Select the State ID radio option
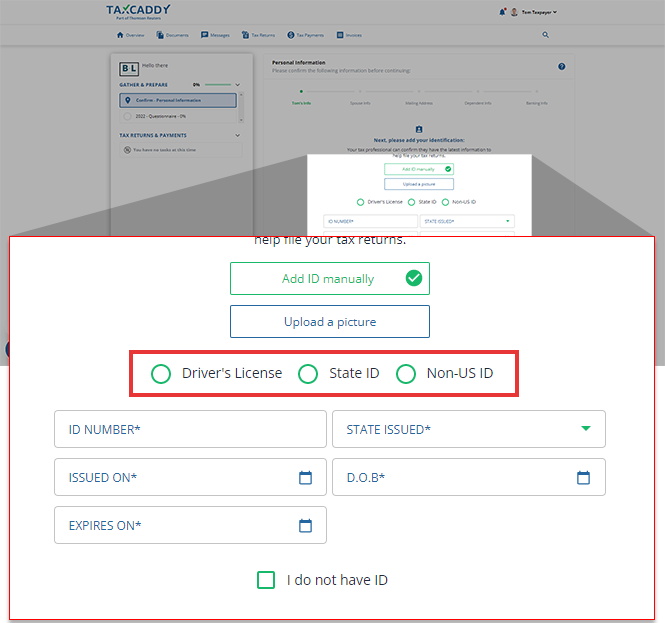Viewport: 665px width, 623px height. tap(308, 374)
